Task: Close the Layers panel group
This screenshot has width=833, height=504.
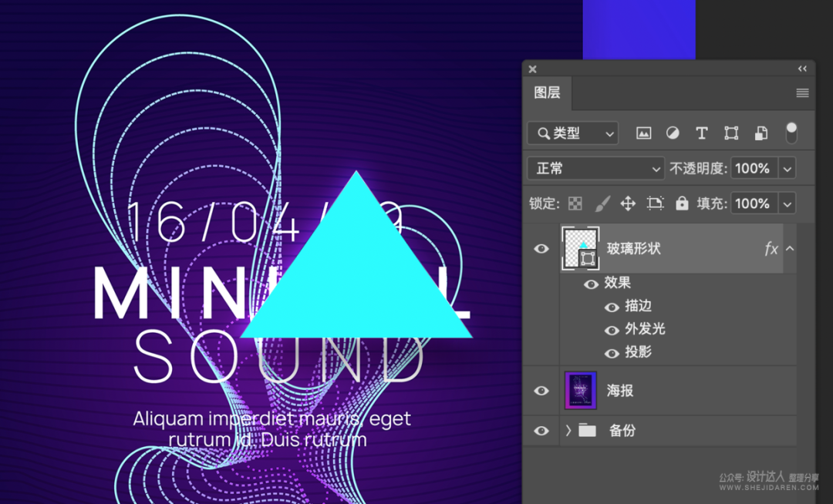Action: [x=532, y=69]
